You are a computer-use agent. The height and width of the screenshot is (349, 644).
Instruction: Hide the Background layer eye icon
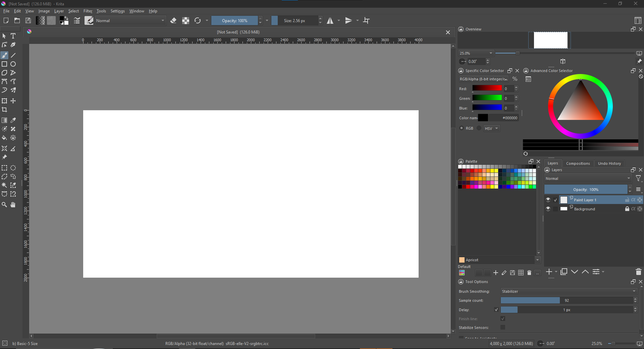(x=548, y=209)
